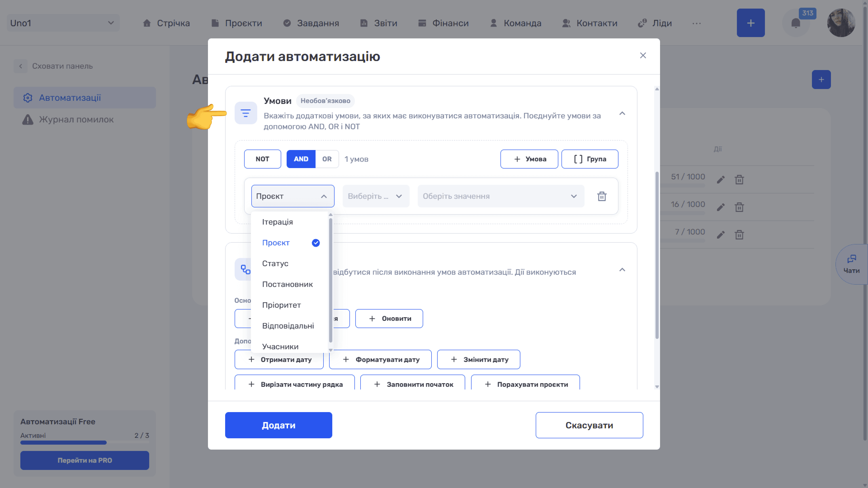Image resolution: width=868 pixels, height=488 pixels.
Task: Click the blue plus button in top bar
Action: pyautogui.click(x=750, y=23)
